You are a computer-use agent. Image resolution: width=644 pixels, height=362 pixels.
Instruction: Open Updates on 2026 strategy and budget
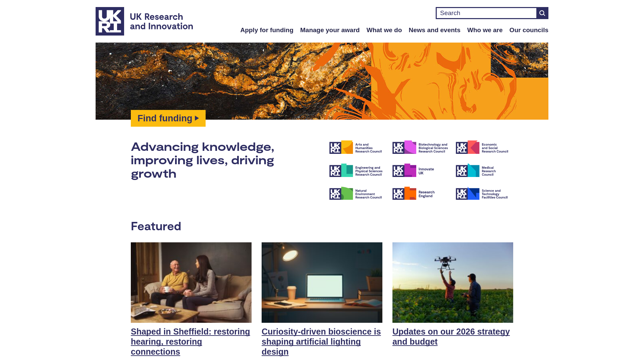(x=451, y=337)
